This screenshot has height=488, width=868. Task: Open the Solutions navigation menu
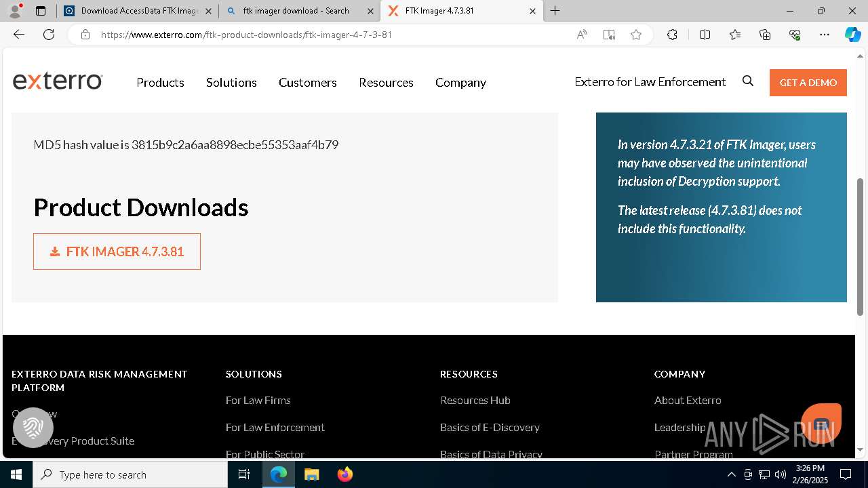tap(231, 82)
